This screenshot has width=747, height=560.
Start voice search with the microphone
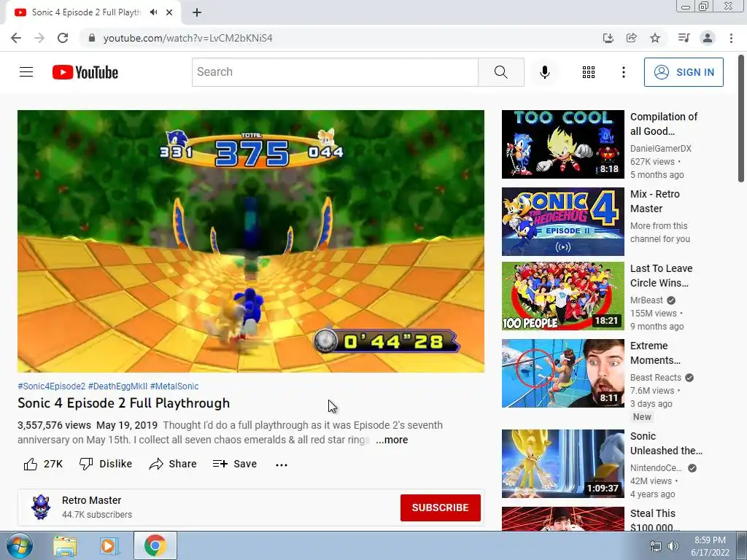pos(545,72)
